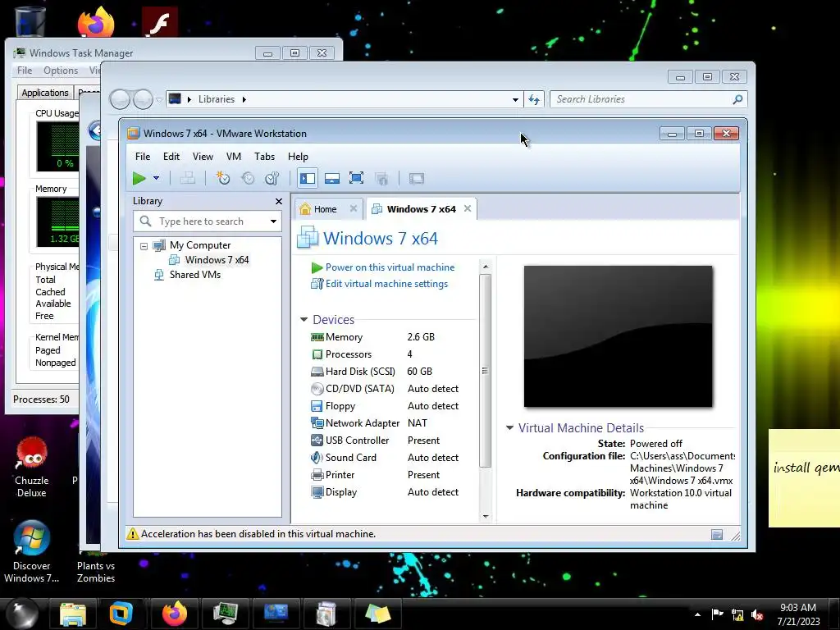Click the CD/DVD (SATA) device icon
Image resolution: width=840 pixels, height=630 pixels.
coord(317,389)
